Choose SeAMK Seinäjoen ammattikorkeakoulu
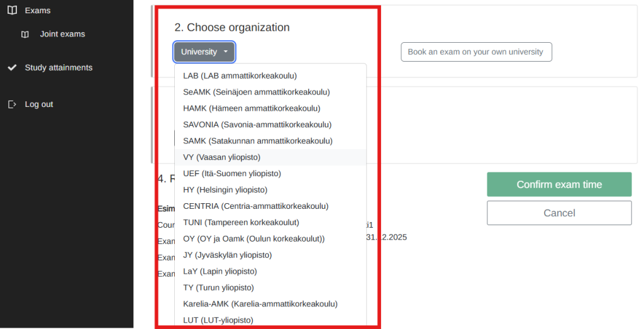644x329 pixels. tap(256, 92)
